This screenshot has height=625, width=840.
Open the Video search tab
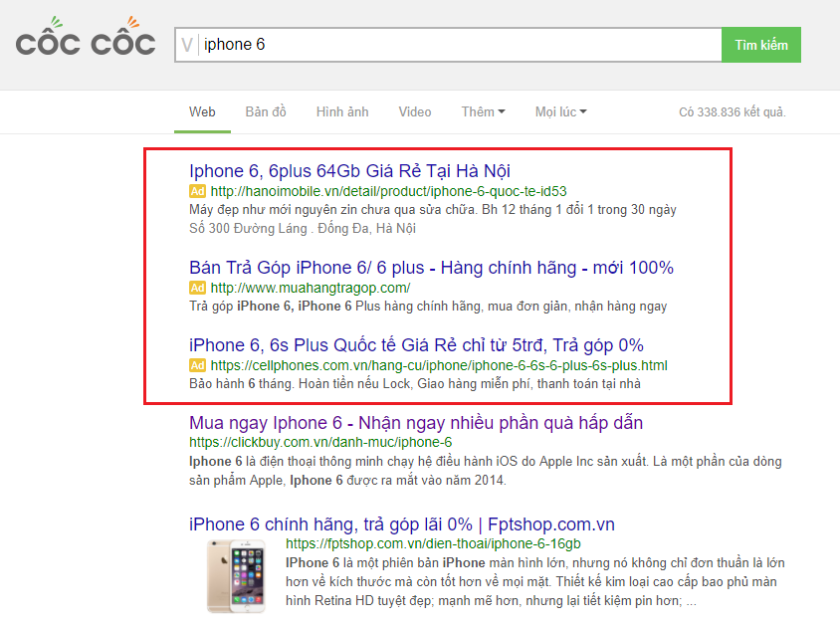tap(415, 111)
